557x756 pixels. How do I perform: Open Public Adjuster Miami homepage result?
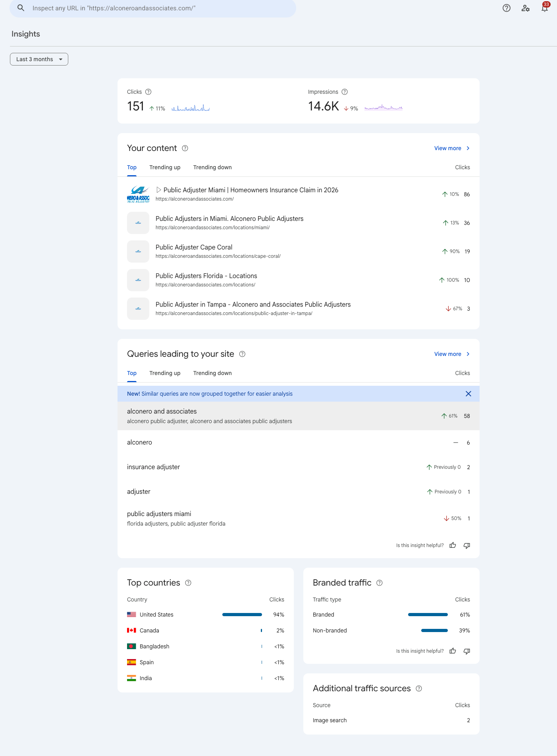coord(299,194)
